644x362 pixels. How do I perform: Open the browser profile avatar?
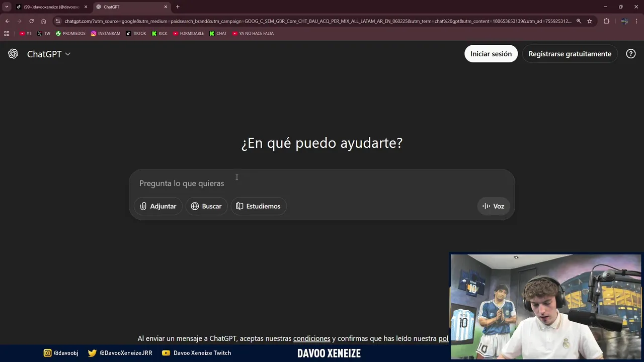point(624,21)
